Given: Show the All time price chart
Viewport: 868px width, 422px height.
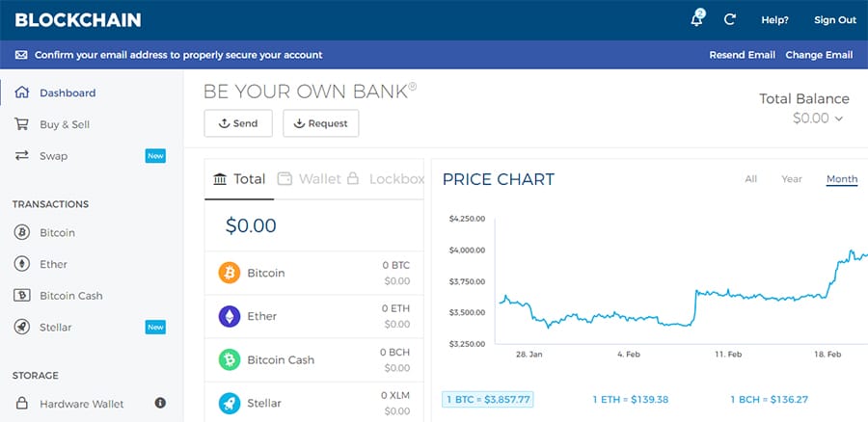Looking at the screenshot, I should 750,178.
